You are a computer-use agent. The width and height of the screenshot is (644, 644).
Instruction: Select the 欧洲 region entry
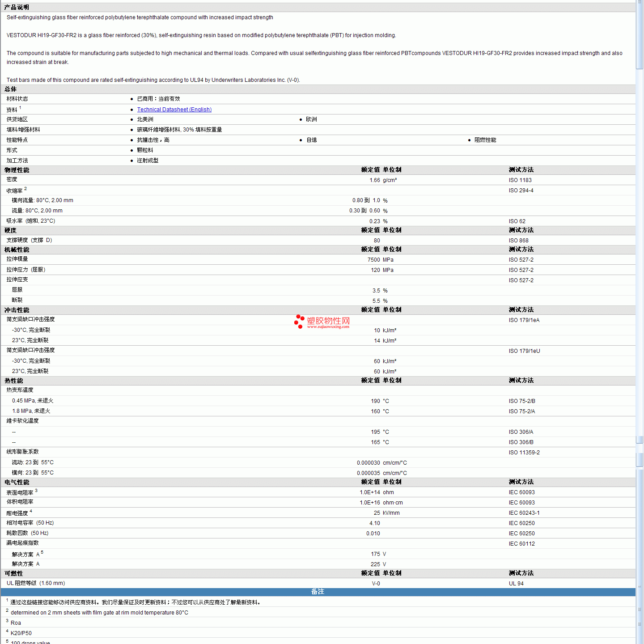[x=311, y=119]
